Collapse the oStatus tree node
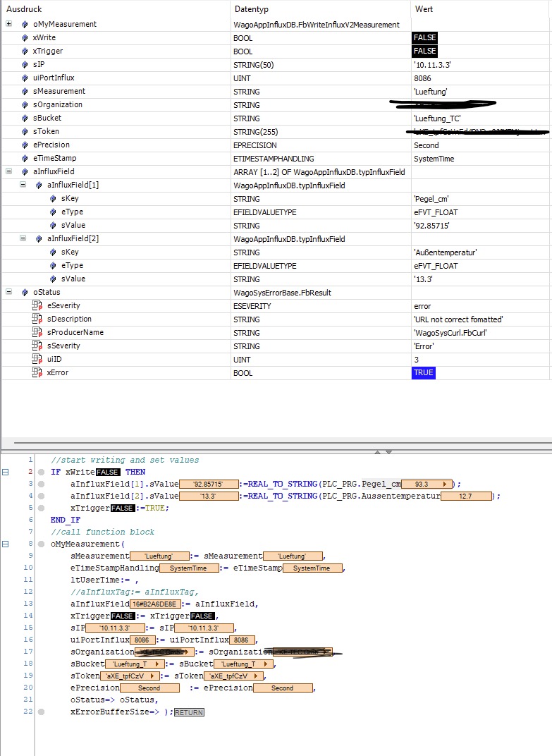Image resolution: width=552 pixels, height=756 pixels. (8, 292)
